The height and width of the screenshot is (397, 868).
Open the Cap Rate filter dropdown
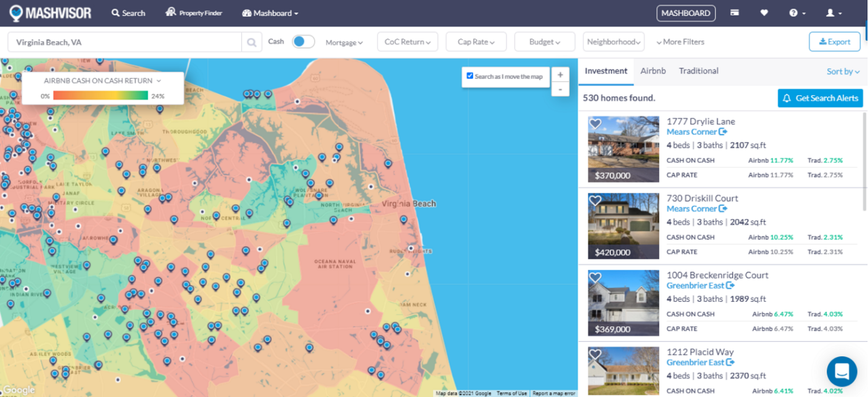[476, 42]
